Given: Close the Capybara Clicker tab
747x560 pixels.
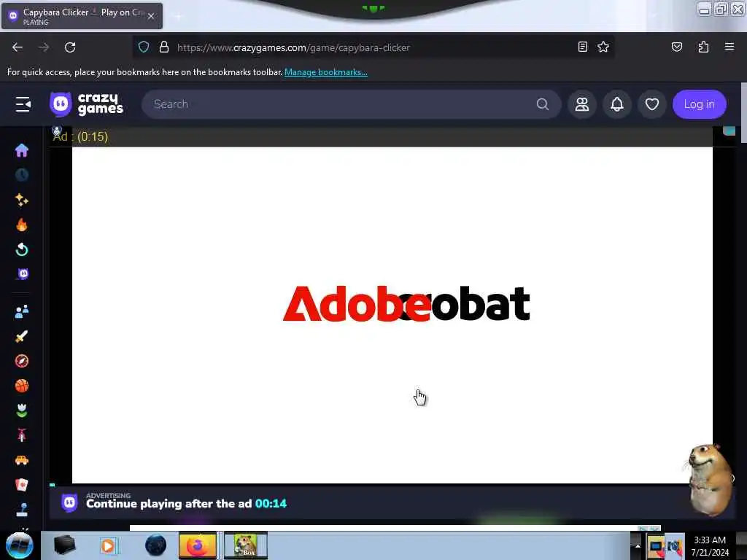Looking at the screenshot, I should tap(151, 16).
